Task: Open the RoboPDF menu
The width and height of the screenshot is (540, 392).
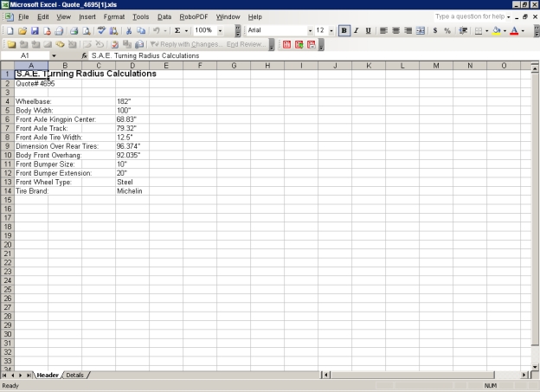Action: [x=194, y=17]
